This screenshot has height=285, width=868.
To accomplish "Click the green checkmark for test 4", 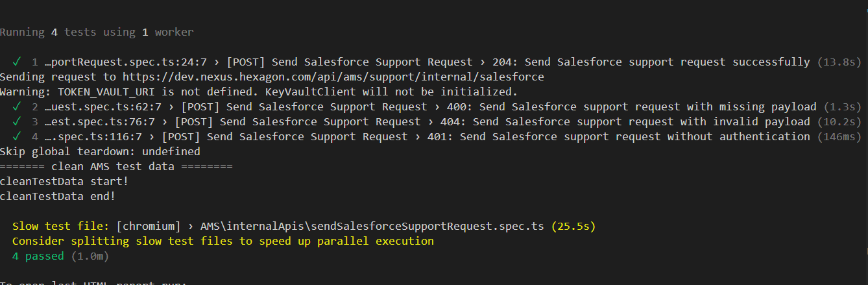I will pyautogui.click(x=17, y=136).
